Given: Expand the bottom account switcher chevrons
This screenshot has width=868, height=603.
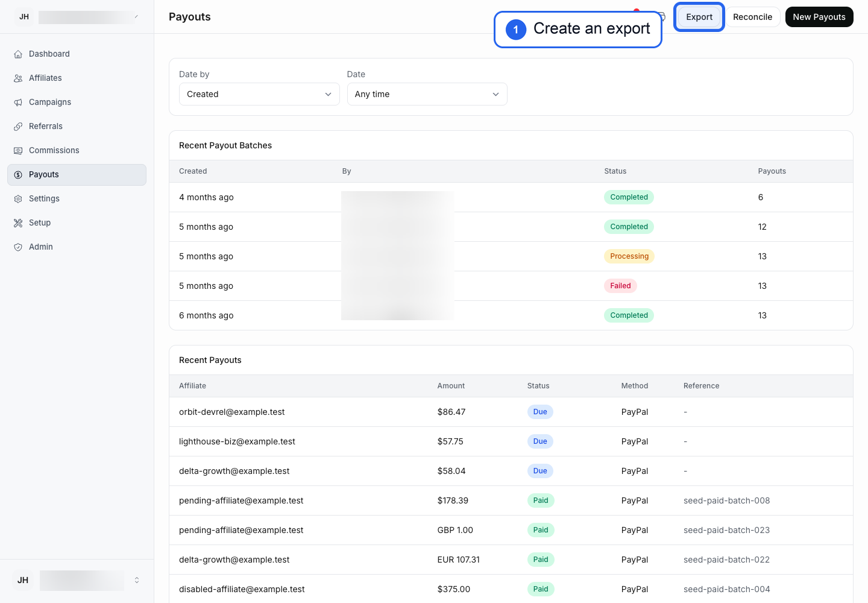Looking at the screenshot, I should coord(137,580).
